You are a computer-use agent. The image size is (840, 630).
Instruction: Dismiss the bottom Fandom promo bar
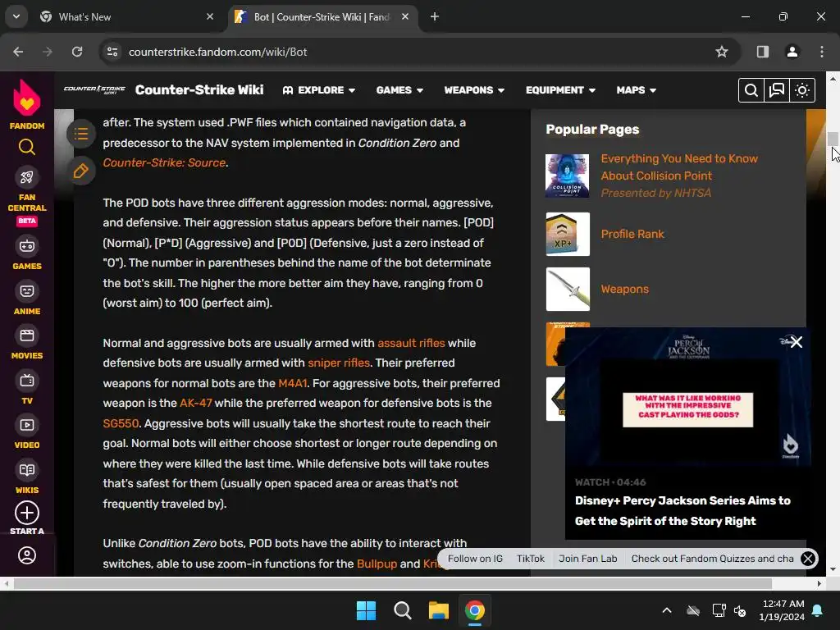pyautogui.click(x=808, y=559)
